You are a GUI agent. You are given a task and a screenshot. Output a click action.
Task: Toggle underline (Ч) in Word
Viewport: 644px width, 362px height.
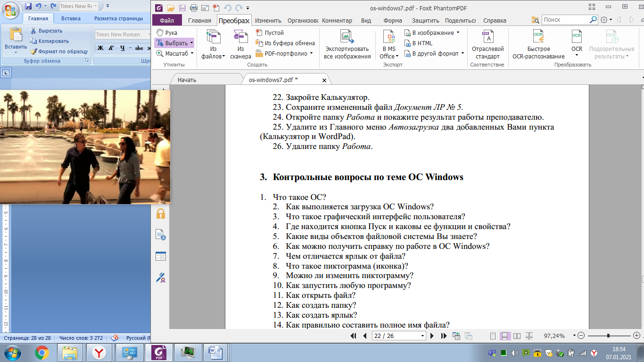pos(123,48)
